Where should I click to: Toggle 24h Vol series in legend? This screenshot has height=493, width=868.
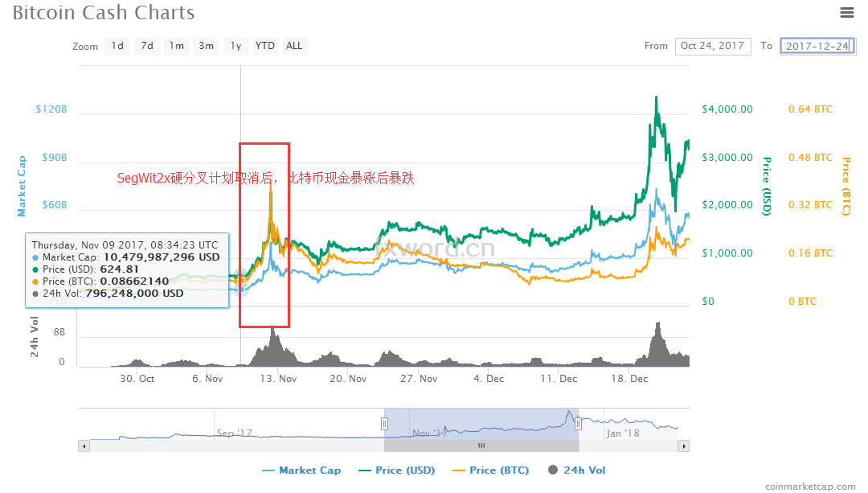tap(577, 470)
